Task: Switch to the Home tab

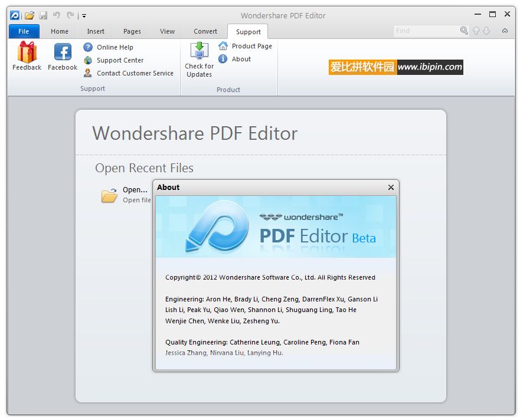Action: [60, 31]
